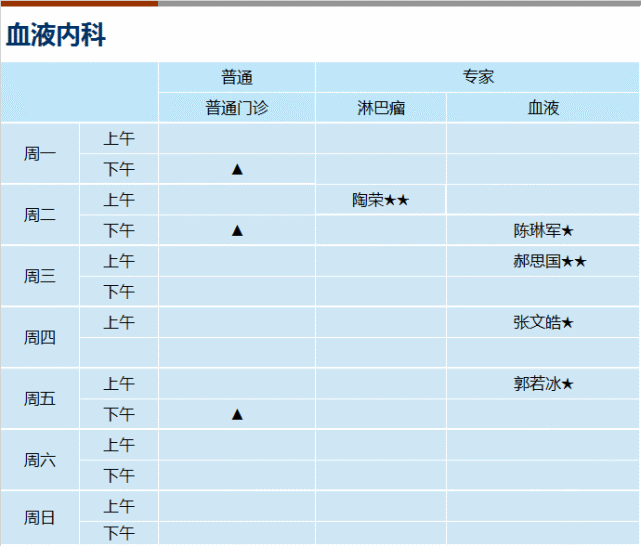Click the 周一 row label

coord(40,154)
